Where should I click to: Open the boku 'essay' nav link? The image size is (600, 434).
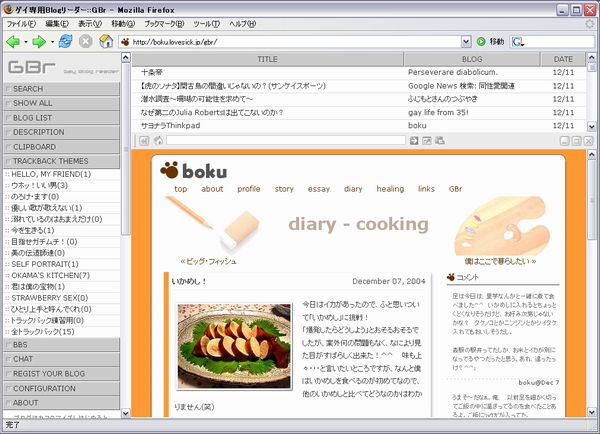click(x=318, y=189)
